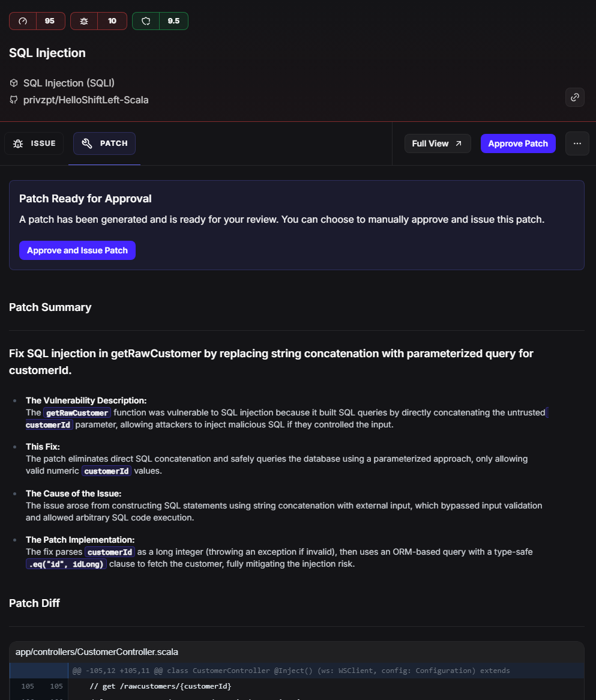Click the SQL Injection page title

tap(47, 53)
